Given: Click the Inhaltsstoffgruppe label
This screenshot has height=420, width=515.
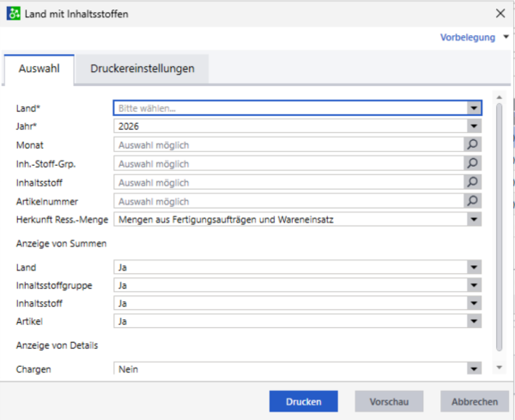Looking at the screenshot, I should pos(54,285).
